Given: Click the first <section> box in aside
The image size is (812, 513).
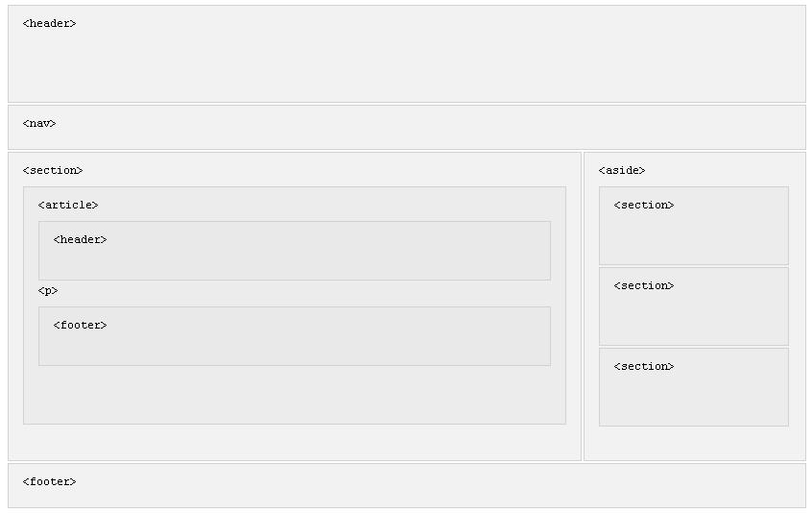Looking at the screenshot, I should [693, 226].
